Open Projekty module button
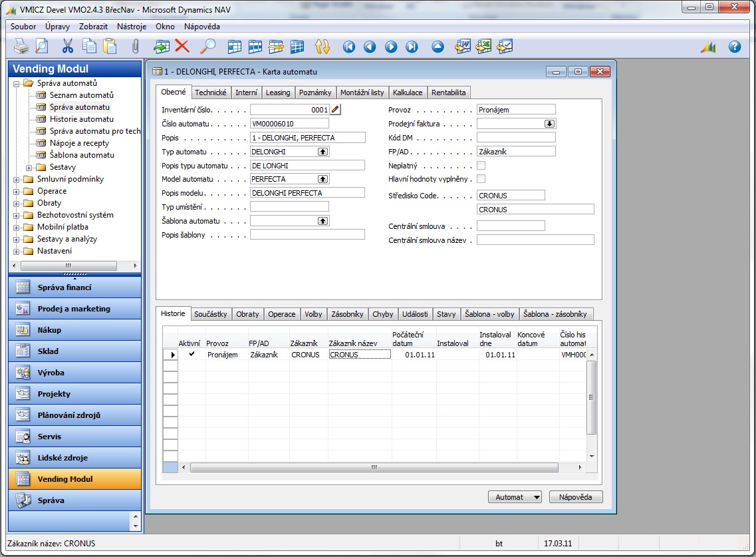Viewport: 756px width, 557px height. [x=74, y=394]
